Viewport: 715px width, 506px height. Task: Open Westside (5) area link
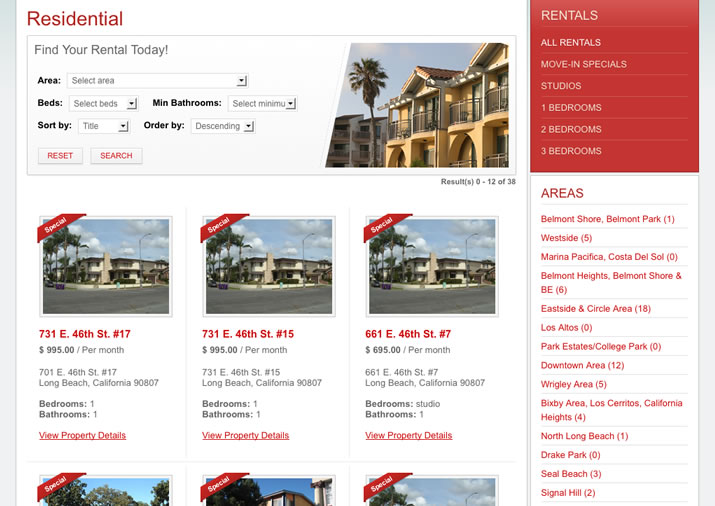[x=566, y=238]
